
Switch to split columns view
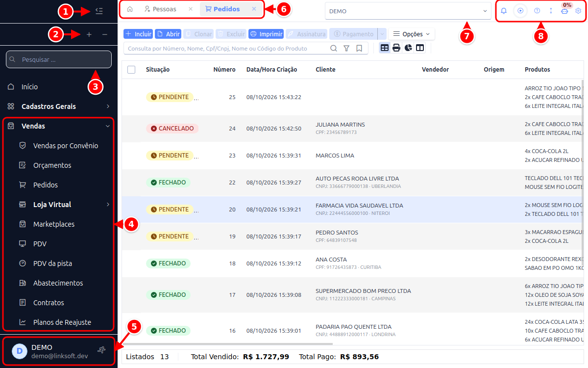[420, 48]
